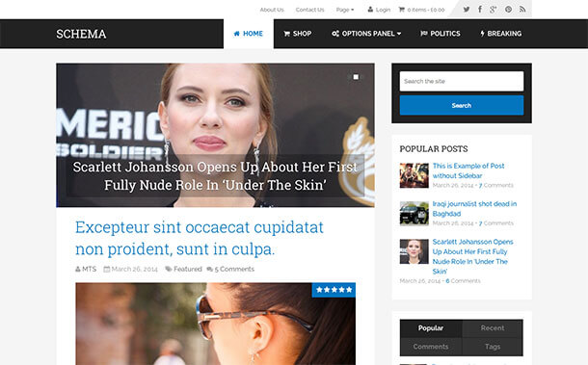Open the Scarlett Johansson slider headline
The image size is (588, 365).
click(215, 176)
